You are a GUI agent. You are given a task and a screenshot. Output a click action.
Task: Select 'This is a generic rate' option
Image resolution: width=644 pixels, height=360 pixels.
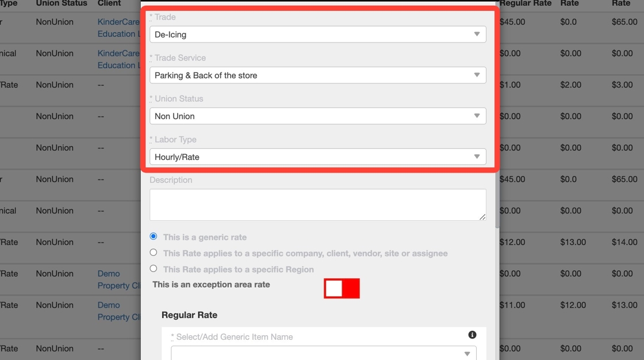153,236
